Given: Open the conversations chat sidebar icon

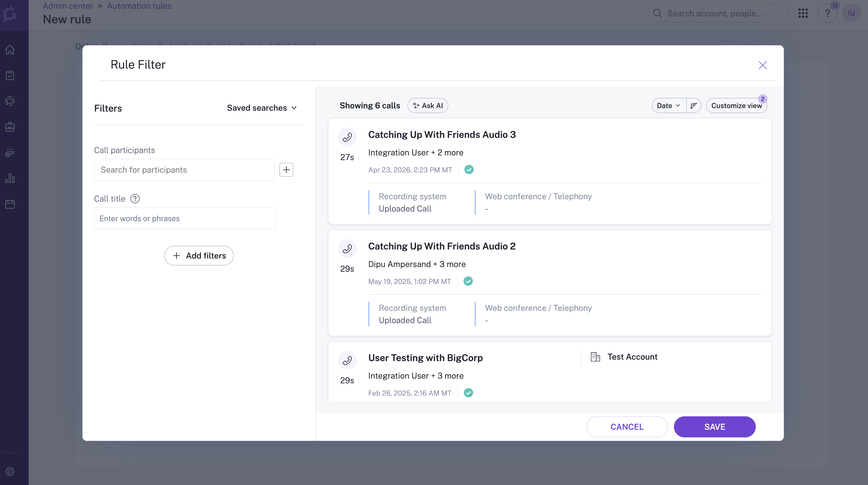Looking at the screenshot, I should pos(10,101).
